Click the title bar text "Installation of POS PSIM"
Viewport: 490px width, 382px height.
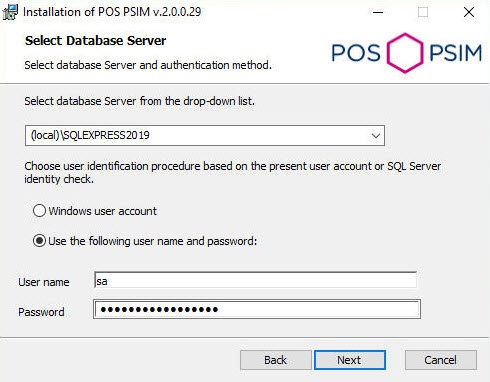click(87, 12)
